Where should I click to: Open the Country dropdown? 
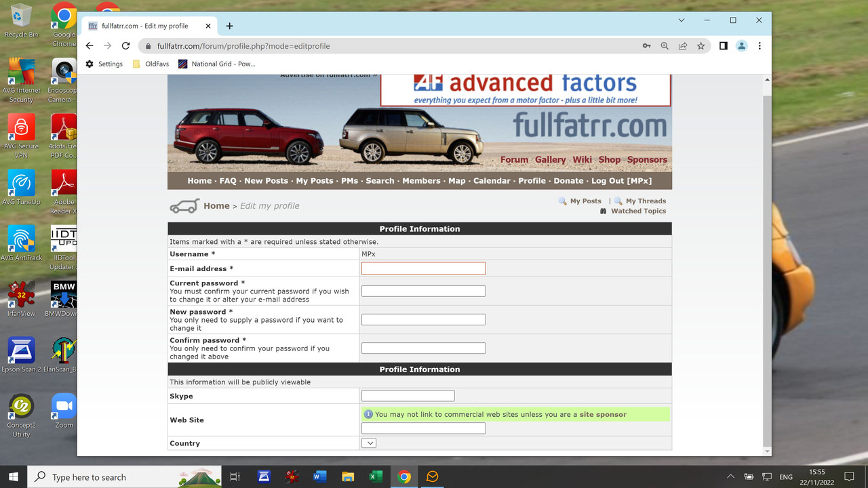(368, 443)
